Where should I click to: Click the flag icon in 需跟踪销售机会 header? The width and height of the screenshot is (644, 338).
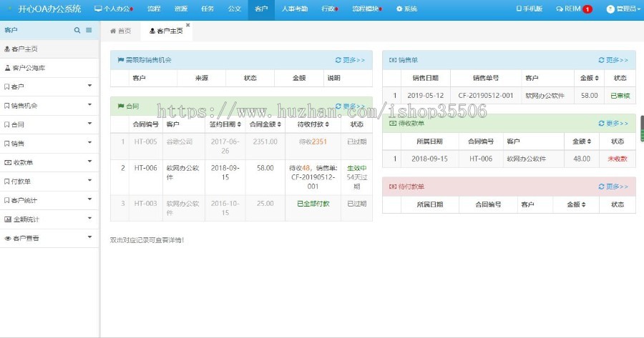pyautogui.click(x=121, y=60)
